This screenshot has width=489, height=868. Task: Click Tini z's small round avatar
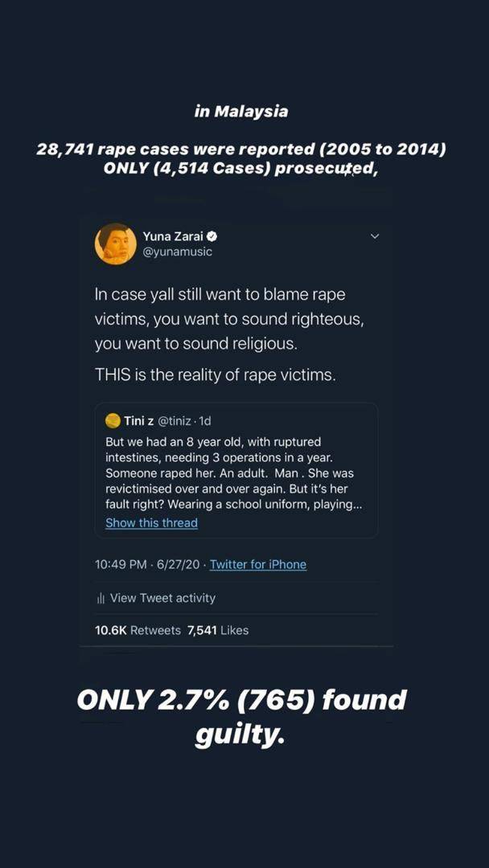(113, 420)
